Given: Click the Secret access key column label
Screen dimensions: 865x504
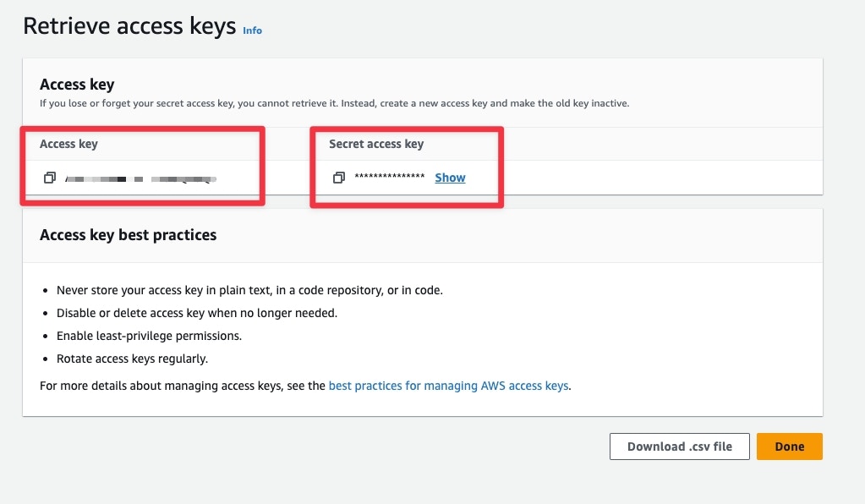Looking at the screenshot, I should coord(376,144).
